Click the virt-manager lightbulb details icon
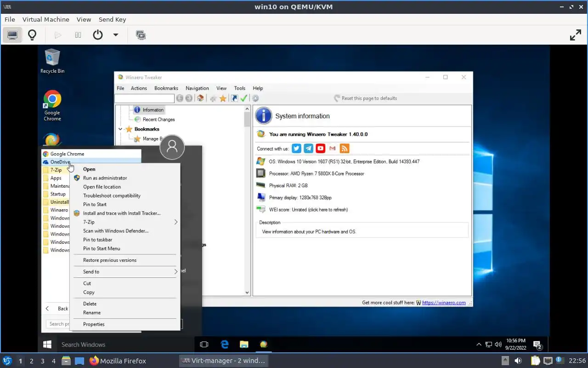The width and height of the screenshot is (588, 368). click(32, 35)
